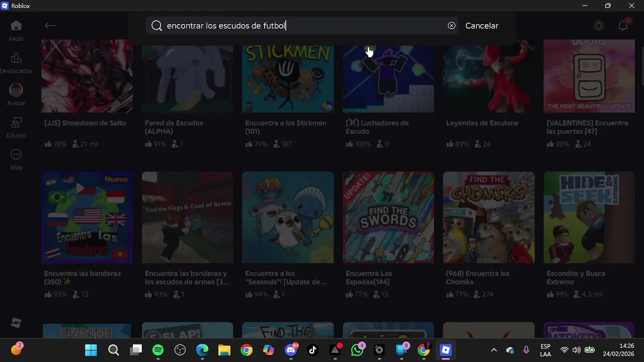The image size is (644, 362).
Task: Open the [JJS] Showdown de Salto thumbnail
Action: coord(87,76)
